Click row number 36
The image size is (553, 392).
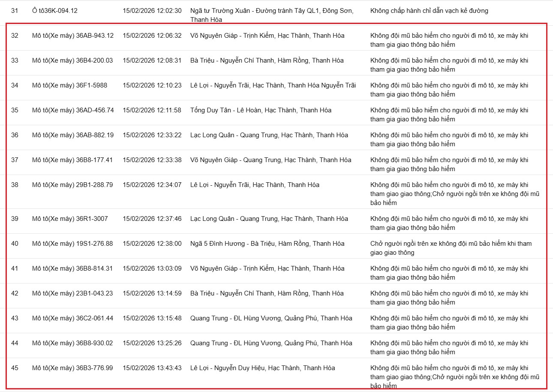15,135
